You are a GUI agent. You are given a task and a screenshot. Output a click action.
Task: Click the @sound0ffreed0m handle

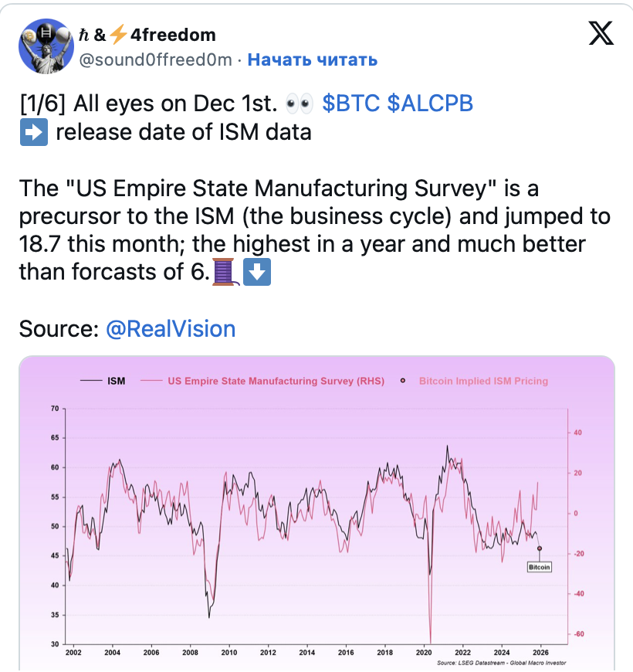click(x=155, y=59)
